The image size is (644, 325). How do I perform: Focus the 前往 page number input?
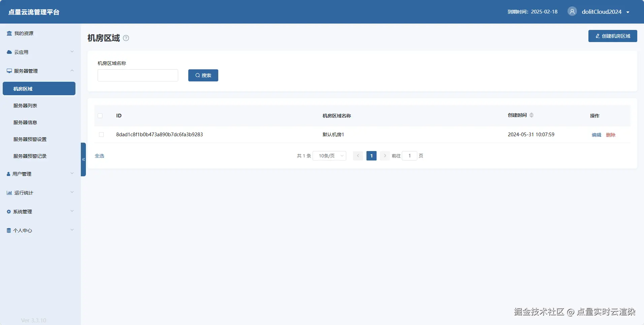pos(410,156)
